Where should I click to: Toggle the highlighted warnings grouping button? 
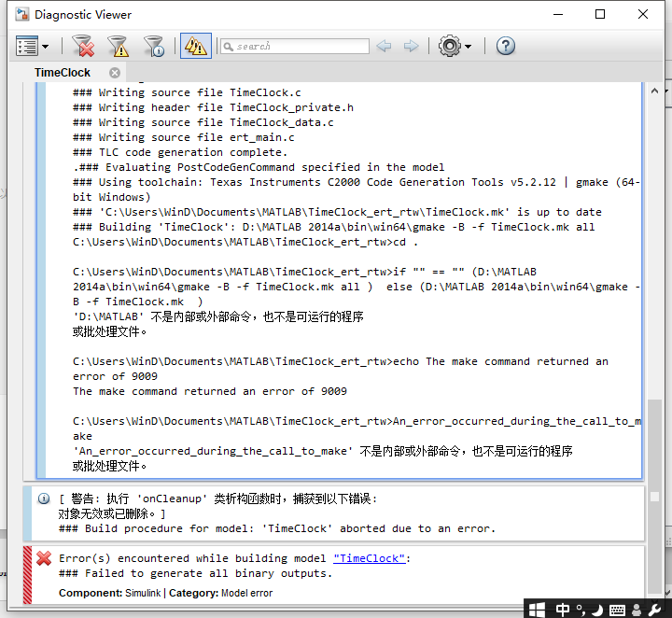[x=196, y=46]
